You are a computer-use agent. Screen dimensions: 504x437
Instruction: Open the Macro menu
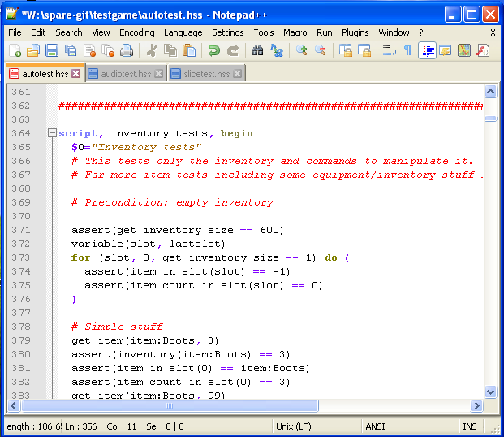pyautogui.click(x=295, y=32)
